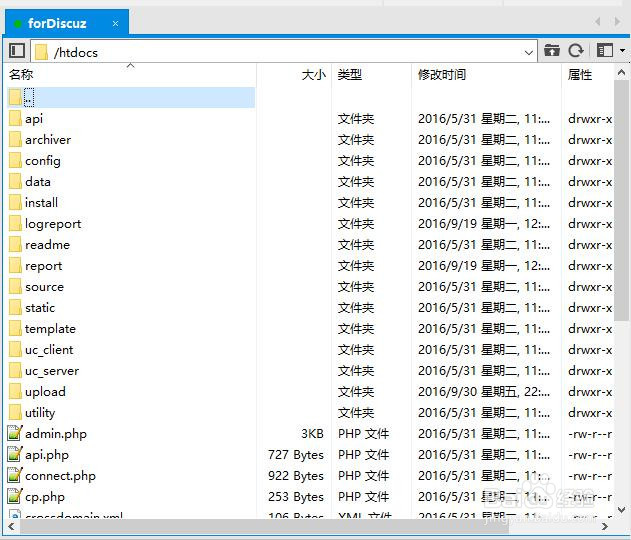This screenshot has height=540, width=631.
Task: Click the template folder icon
Action: click(x=15, y=329)
